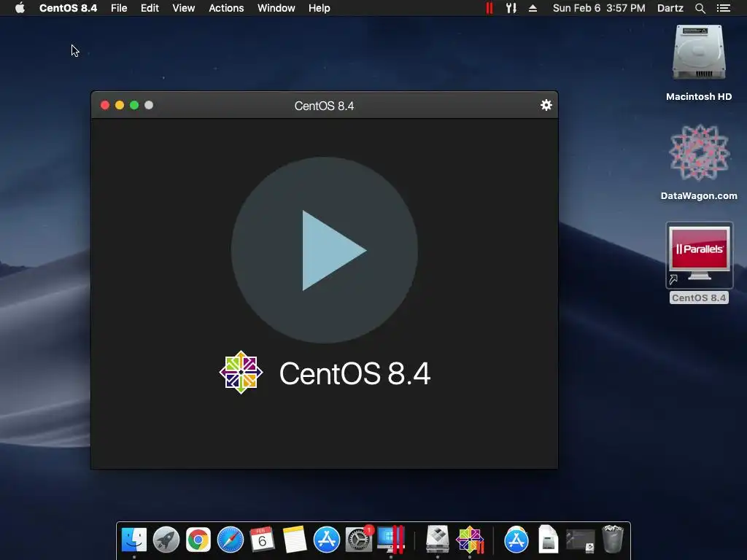747x560 pixels.
Task: Click the fork and knife menu bar icon
Action: [x=511, y=8]
